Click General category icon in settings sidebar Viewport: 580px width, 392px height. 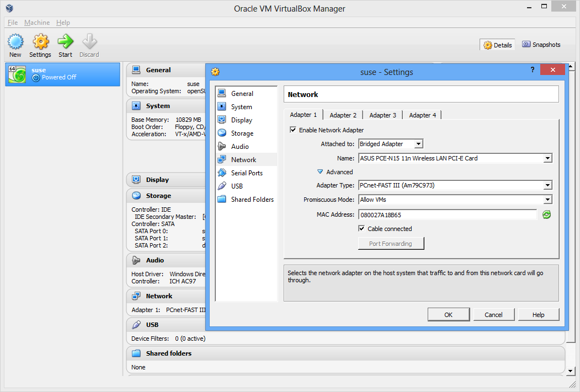[x=222, y=93]
